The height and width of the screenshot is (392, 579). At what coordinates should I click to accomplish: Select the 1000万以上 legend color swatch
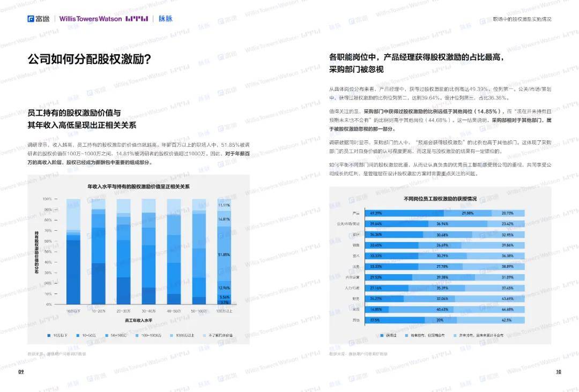click(172, 336)
